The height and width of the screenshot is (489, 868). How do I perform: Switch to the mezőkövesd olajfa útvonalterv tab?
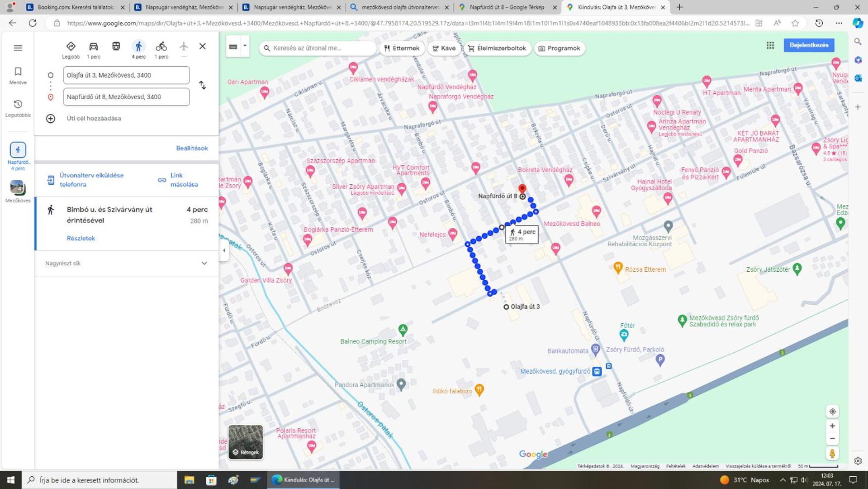click(400, 7)
